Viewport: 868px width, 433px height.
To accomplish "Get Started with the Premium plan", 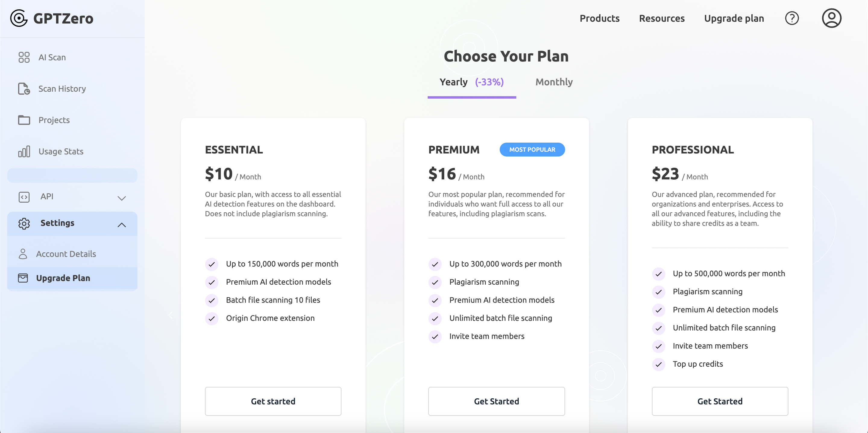I will pyautogui.click(x=496, y=401).
